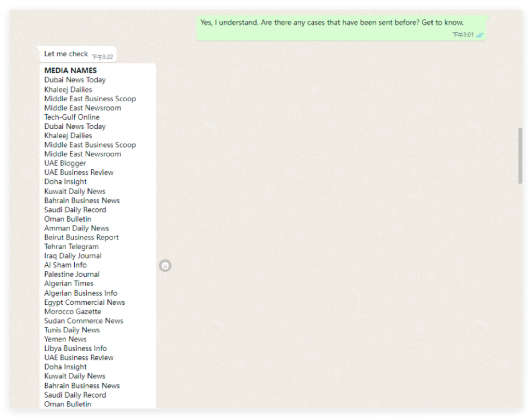532x419 pixels.
Task: Click Amman Daily News in the list
Action: point(76,228)
